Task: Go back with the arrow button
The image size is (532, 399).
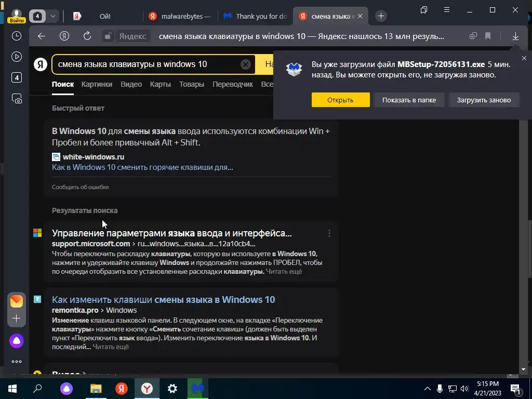Action: (x=42, y=36)
